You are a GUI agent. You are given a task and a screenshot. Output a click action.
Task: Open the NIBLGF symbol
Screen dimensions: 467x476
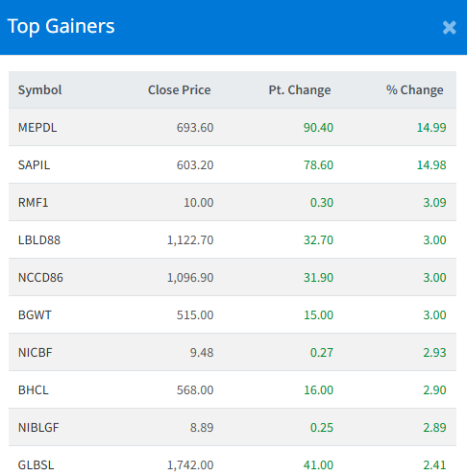pos(38,428)
